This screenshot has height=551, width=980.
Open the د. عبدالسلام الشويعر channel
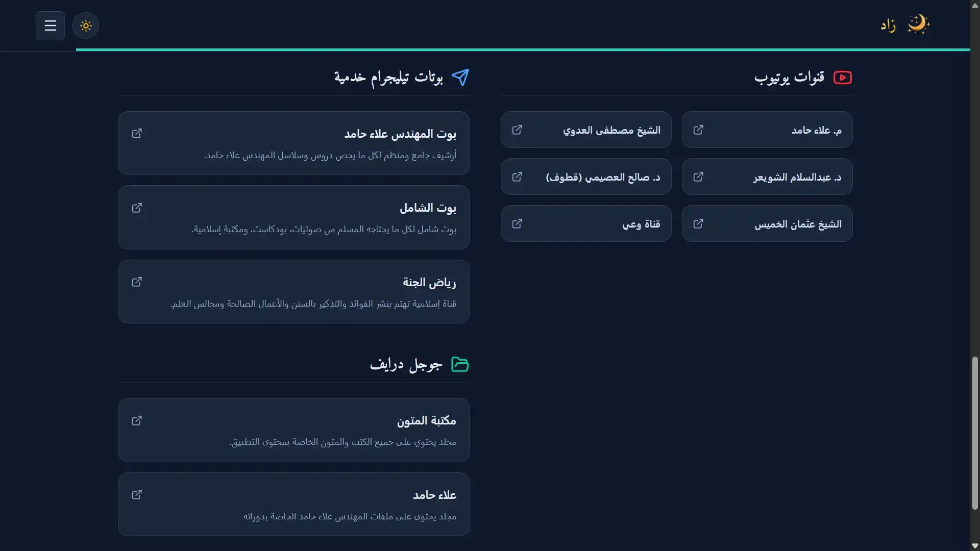(x=767, y=177)
